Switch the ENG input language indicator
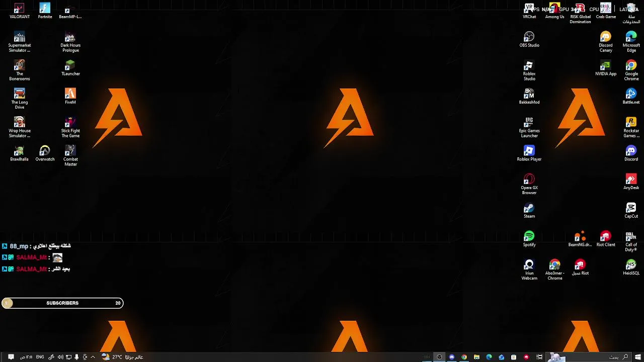Viewport: 644px width, 362px height. 40,357
